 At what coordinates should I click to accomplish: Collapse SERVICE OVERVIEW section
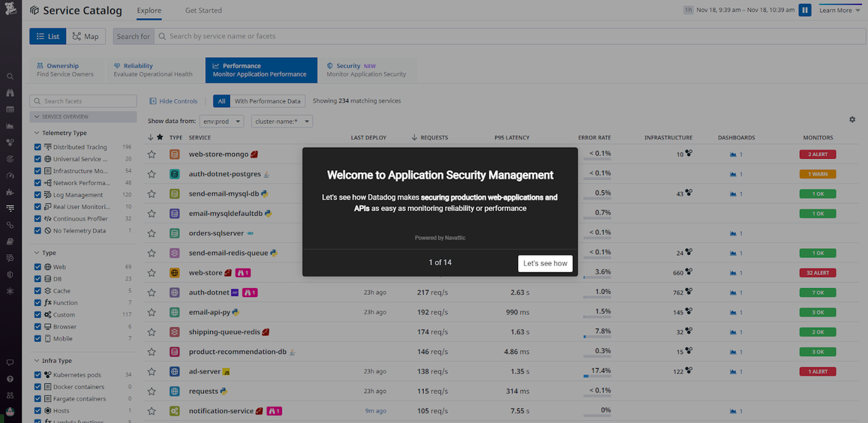[x=83, y=116]
